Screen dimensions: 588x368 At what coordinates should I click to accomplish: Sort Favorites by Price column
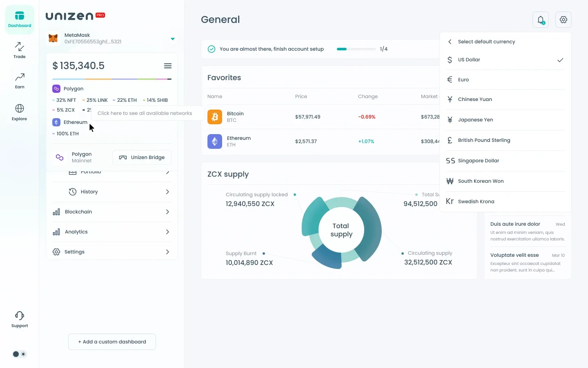coord(301,96)
